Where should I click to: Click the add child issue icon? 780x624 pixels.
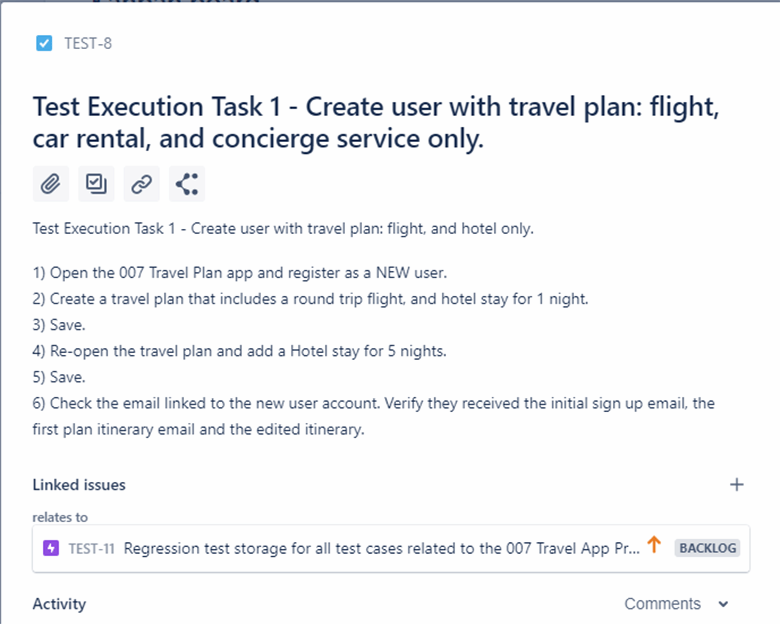pos(96,184)
